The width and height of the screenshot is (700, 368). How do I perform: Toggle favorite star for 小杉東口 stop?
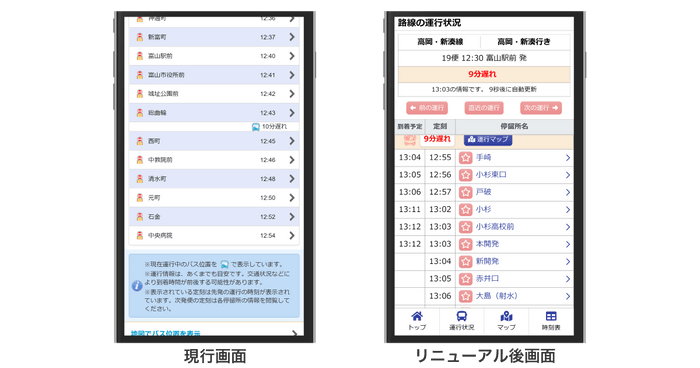(466, 175)
